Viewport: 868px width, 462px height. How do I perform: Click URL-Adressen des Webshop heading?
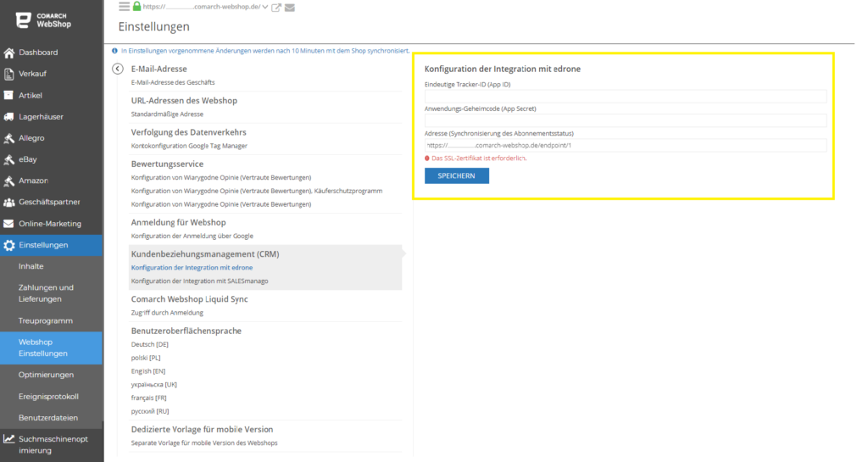pos(184,101)
